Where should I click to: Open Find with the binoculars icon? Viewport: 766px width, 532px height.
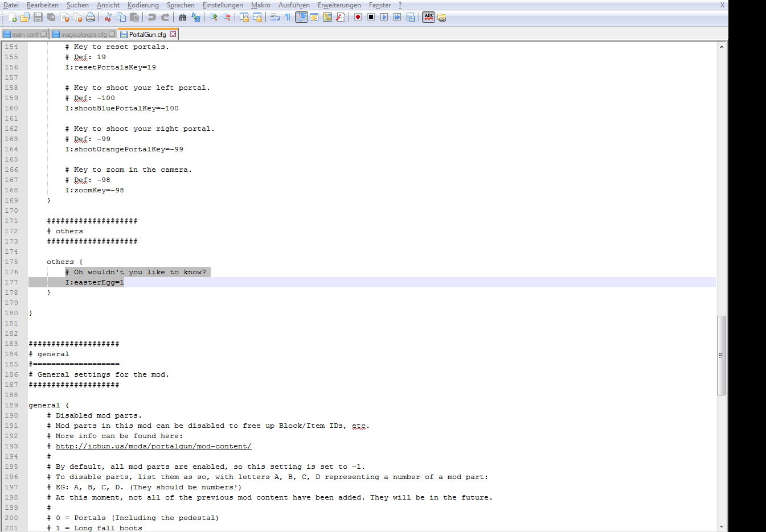pos(182,17)
